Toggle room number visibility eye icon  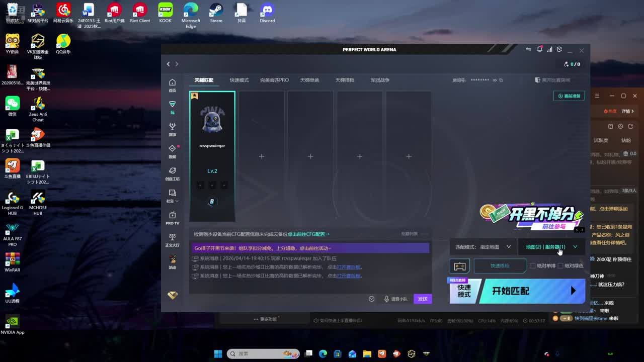pos(495,80)
